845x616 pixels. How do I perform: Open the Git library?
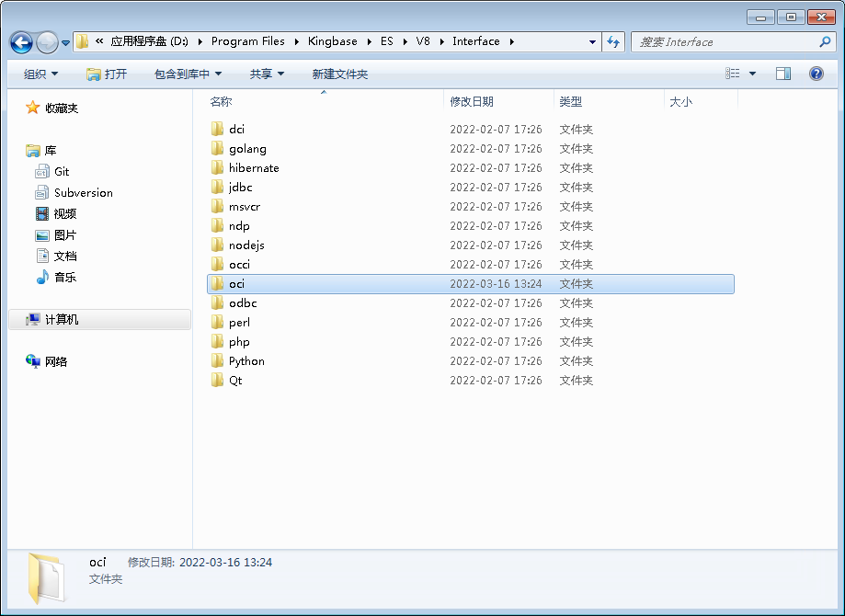(x=51, y=171)
